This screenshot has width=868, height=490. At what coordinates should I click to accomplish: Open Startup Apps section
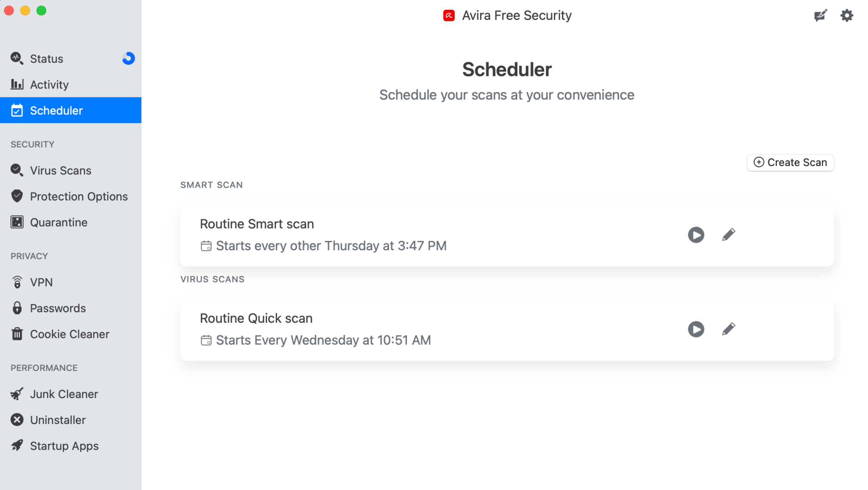(64, 446)
